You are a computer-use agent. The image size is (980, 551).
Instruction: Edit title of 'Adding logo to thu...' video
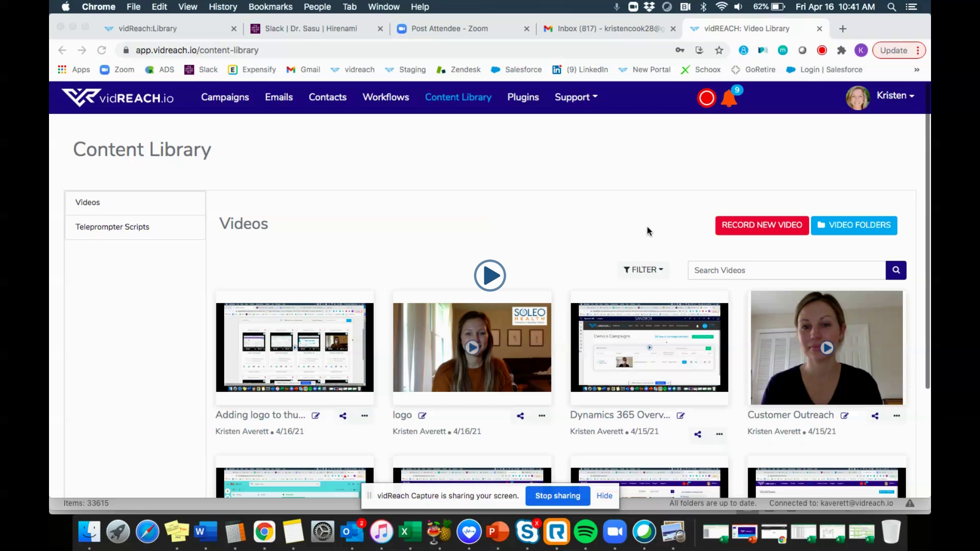click(x=316, y=416)
